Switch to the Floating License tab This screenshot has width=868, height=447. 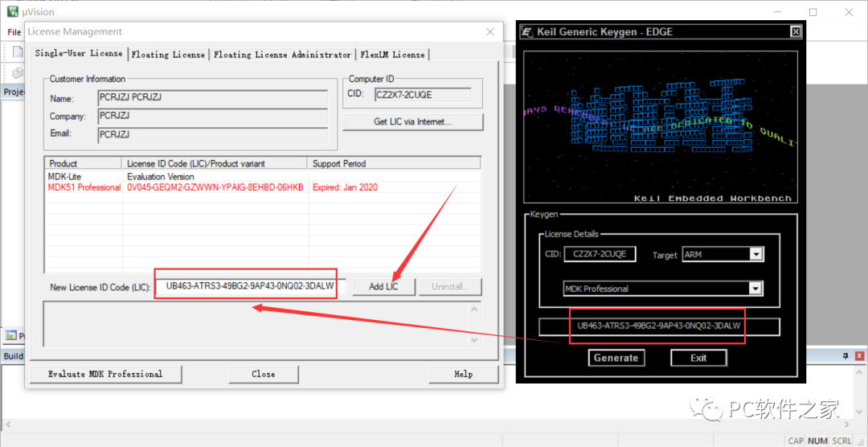168,55
